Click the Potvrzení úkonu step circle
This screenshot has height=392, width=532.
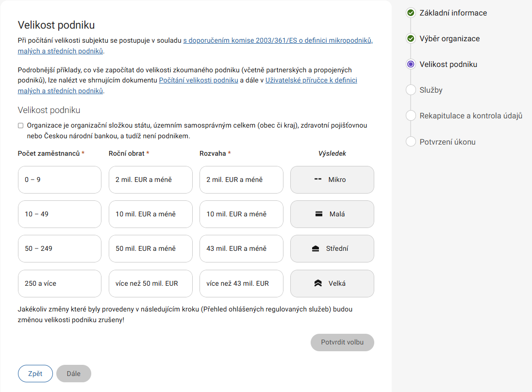[411, 142]
